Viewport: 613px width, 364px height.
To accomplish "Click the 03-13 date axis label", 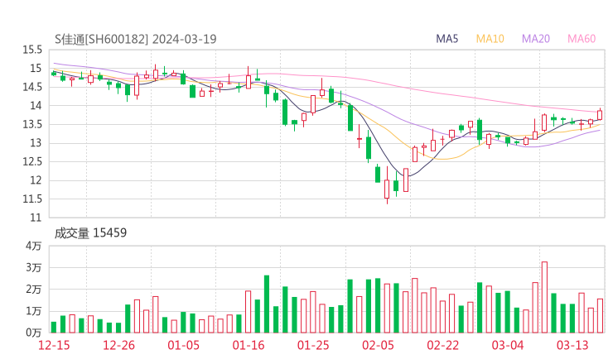I will (572, 345).
